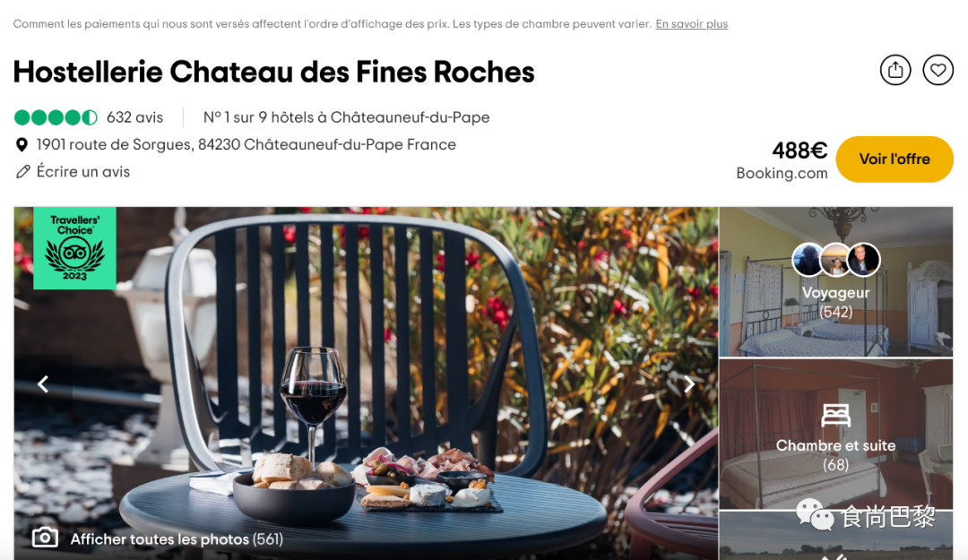Screen dimensions: 968x560
Task: Click the camera icon on photo
Action: (x=45, y=538)
